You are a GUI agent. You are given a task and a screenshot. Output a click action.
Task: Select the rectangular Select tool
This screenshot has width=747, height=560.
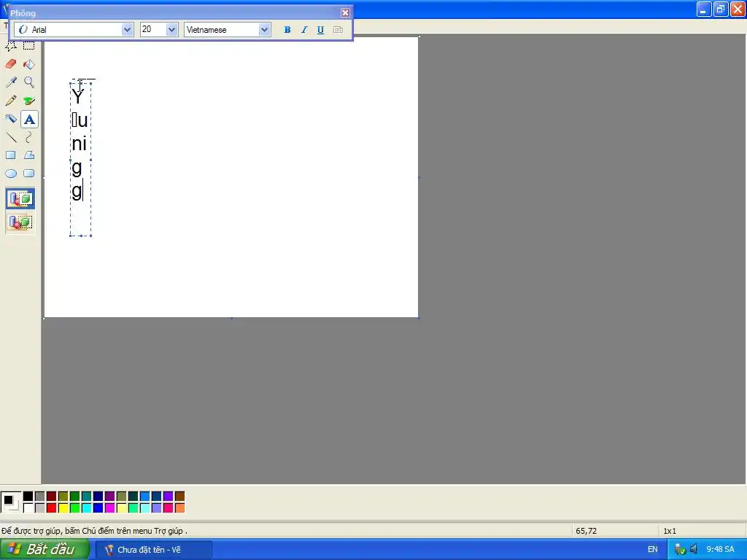tap(29, 46)
